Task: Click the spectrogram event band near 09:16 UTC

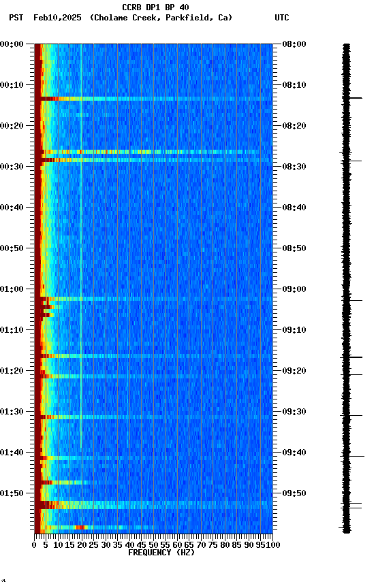Action: (x=153, y=356)
